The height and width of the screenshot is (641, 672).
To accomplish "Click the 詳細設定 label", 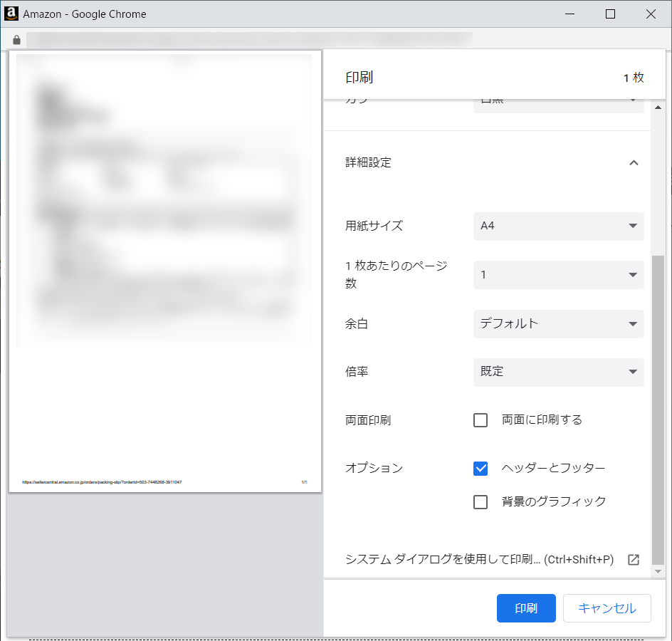I will click(x=368, y=162).
